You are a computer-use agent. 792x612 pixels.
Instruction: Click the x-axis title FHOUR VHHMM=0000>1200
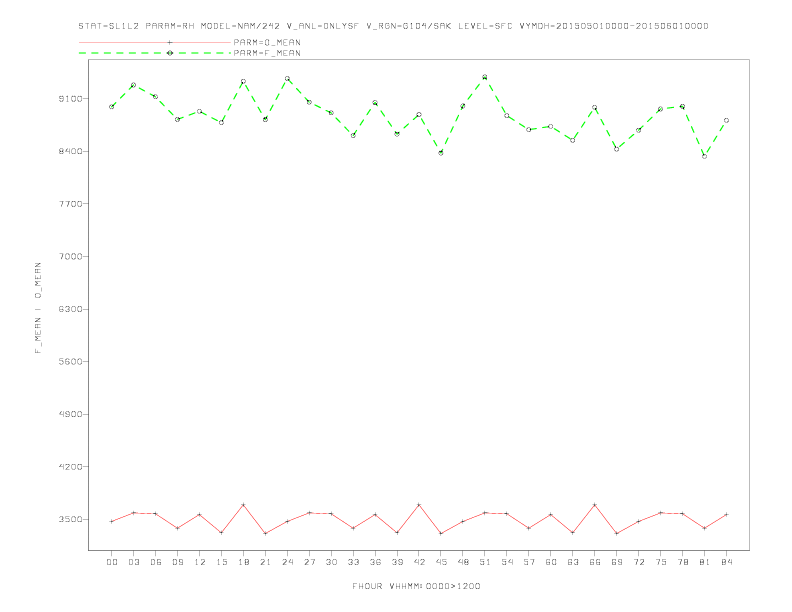click(416, 586)
